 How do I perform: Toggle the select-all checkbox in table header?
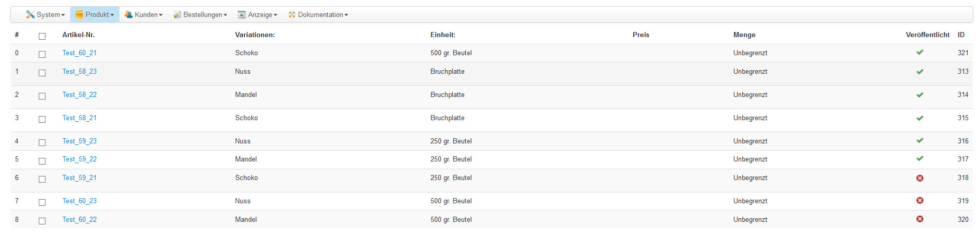(x=42, y=36)
